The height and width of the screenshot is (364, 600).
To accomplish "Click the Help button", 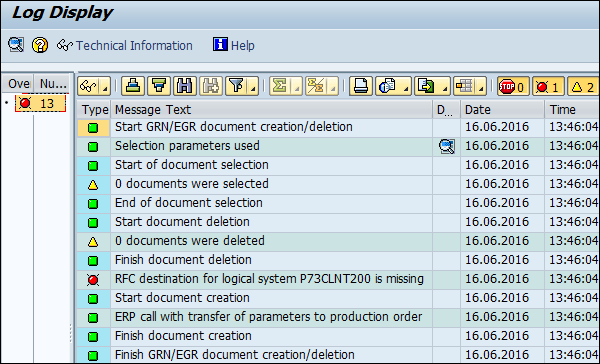I will tap(233, 45).
